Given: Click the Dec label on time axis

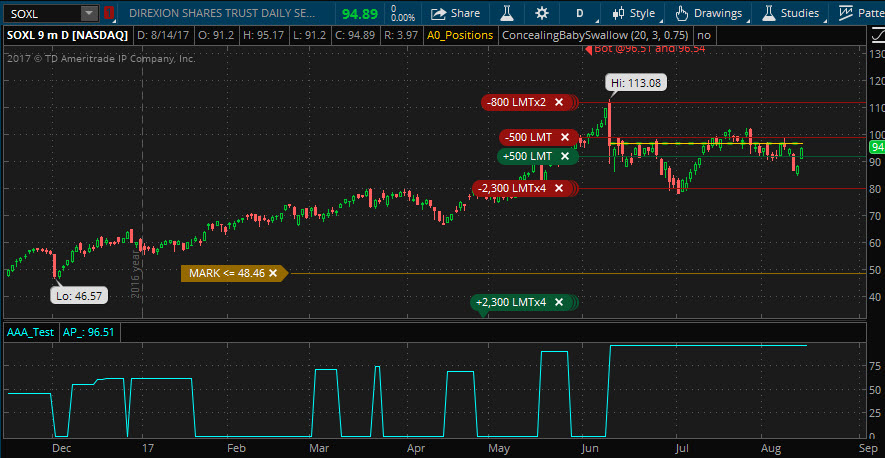Looking at the screenshot, I should (62, 448).
